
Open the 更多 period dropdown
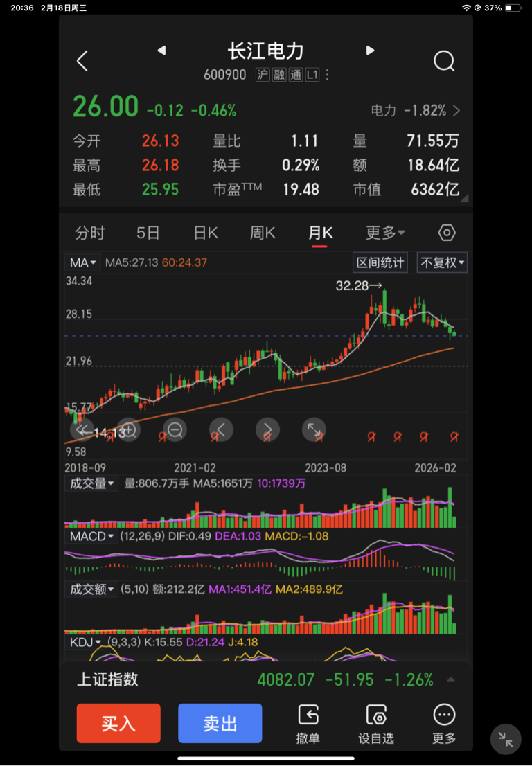pyautogui.click(x=385, y=233)
